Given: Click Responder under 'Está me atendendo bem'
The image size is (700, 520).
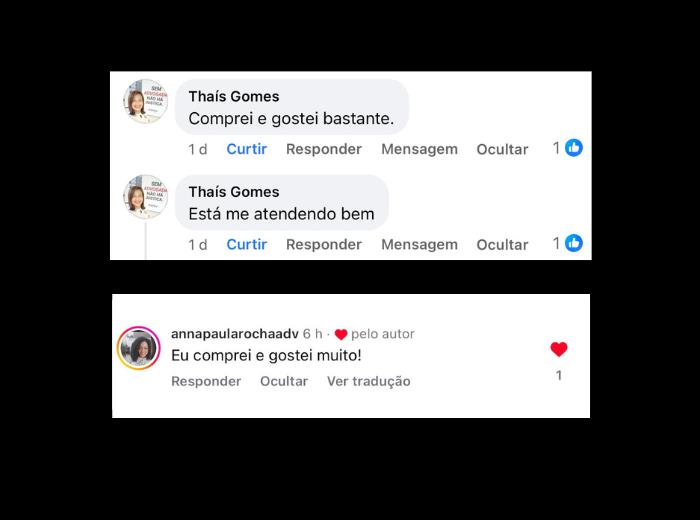Looking at the screenshot, I should click(324, 245).
